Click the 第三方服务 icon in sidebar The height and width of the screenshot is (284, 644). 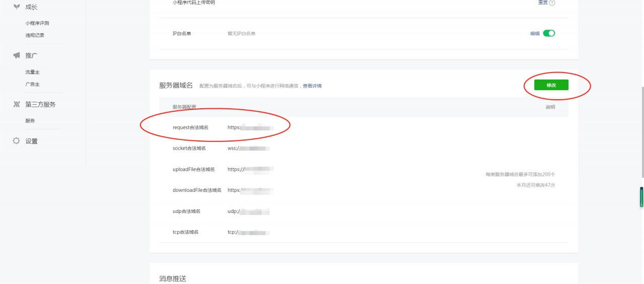[17, 104]
